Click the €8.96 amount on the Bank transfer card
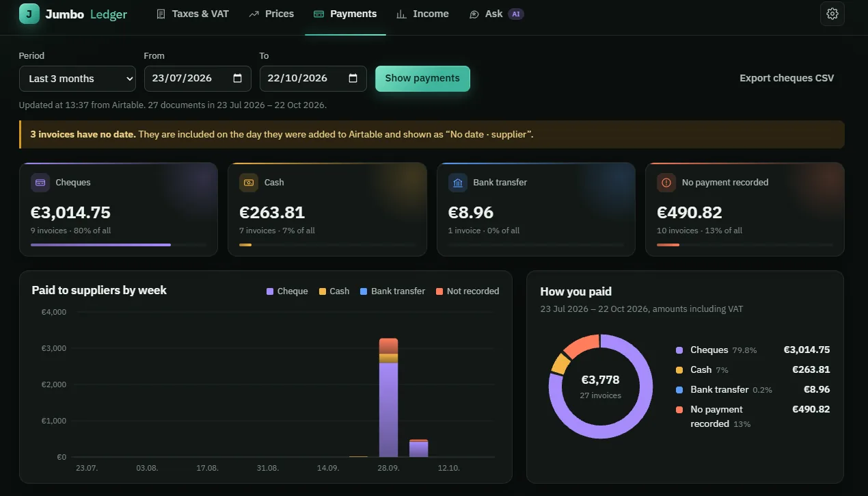Screen dimensions: 868x496 point(471,213)
